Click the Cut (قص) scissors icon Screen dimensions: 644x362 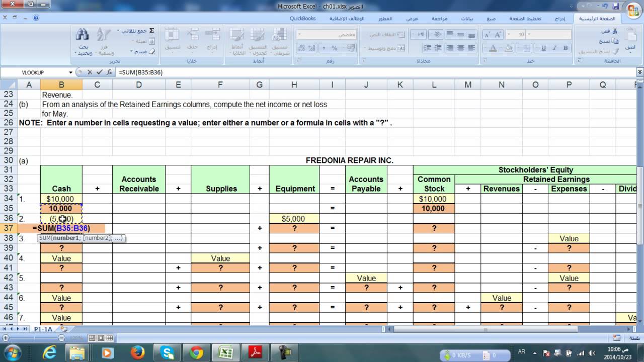click(x=615, y=31)
